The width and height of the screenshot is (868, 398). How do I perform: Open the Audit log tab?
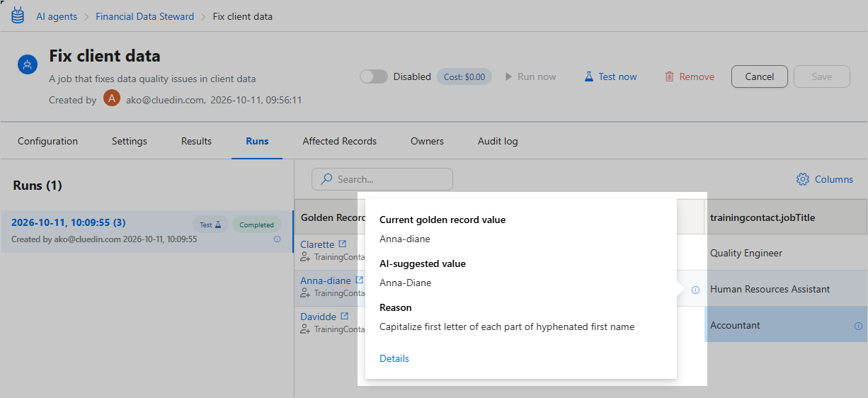(498, 141)
